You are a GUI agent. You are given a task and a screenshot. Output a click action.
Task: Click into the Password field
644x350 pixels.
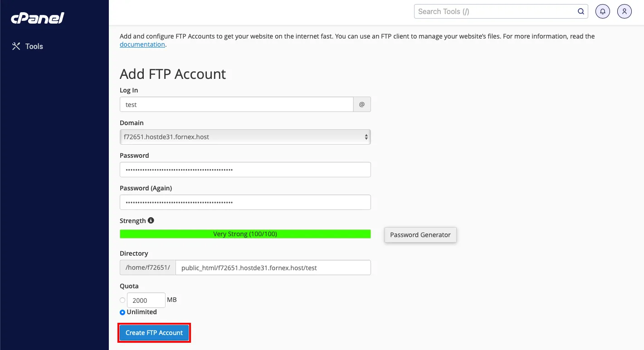pos(245,170)
